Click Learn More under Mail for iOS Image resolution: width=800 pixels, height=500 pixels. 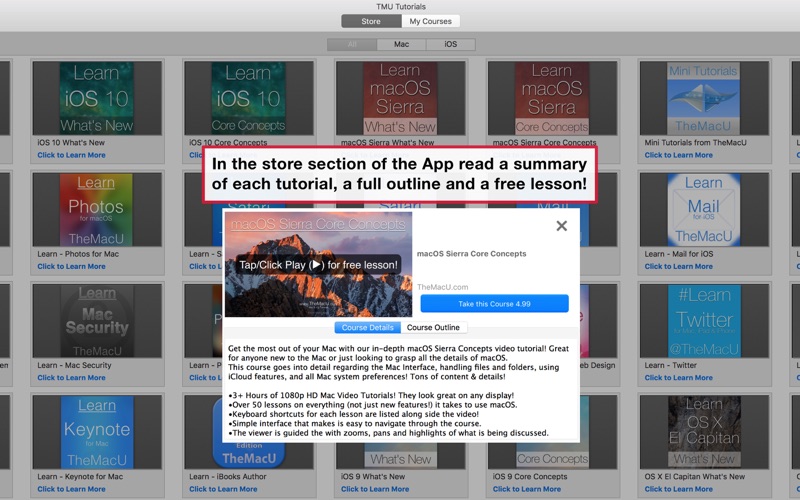click(x=679, y=266)
